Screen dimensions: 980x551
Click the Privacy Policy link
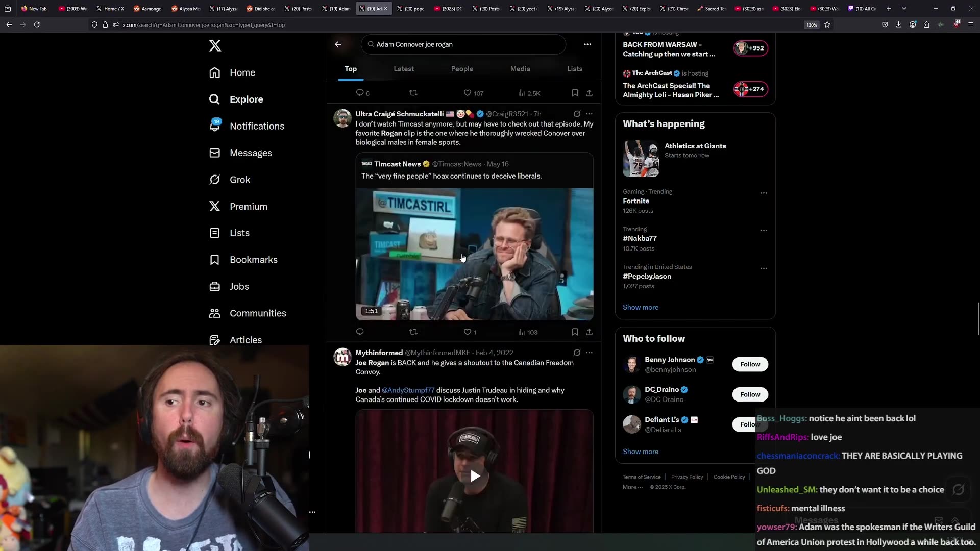click(687, 477)
